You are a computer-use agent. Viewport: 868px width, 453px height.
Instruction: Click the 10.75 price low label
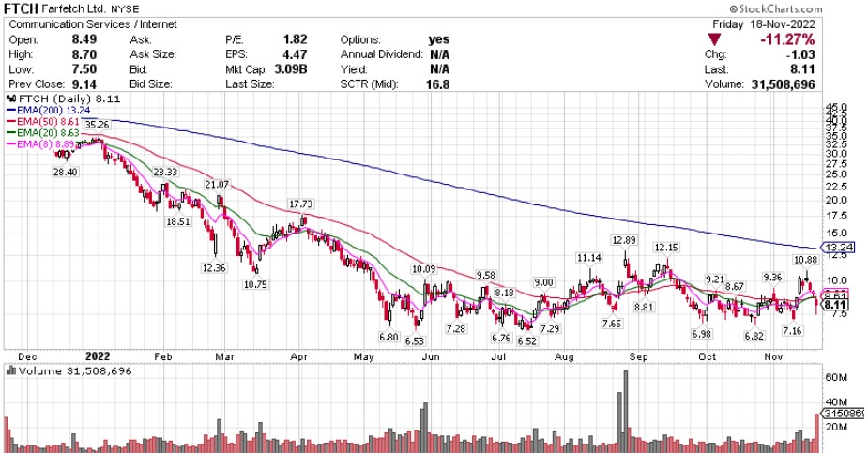(254, 284)
